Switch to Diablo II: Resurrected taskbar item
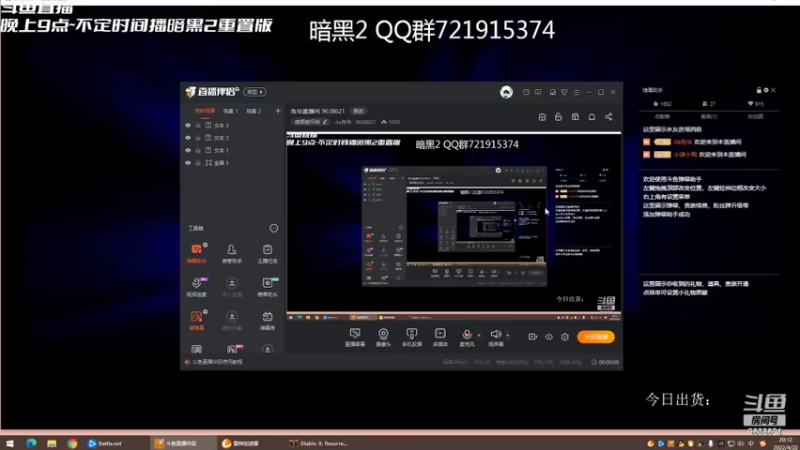800x450 pixels. [319, 443]
